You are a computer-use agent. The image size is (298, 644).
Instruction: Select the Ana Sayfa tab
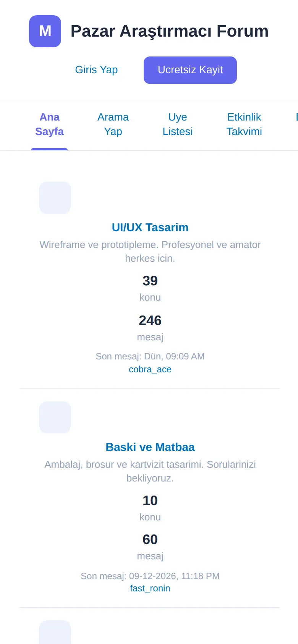tap(49, 124)
